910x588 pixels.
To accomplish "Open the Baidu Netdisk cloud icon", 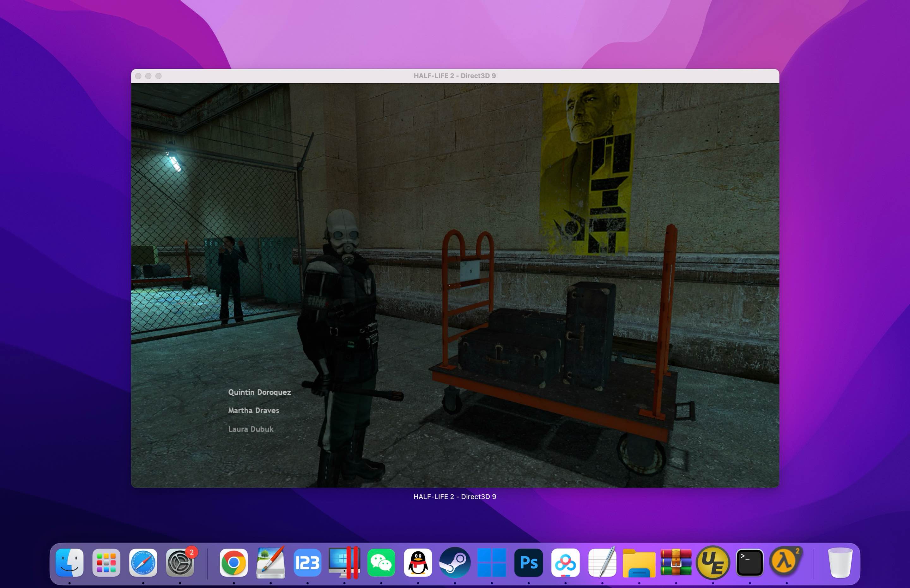I will [x=565, y=562].
